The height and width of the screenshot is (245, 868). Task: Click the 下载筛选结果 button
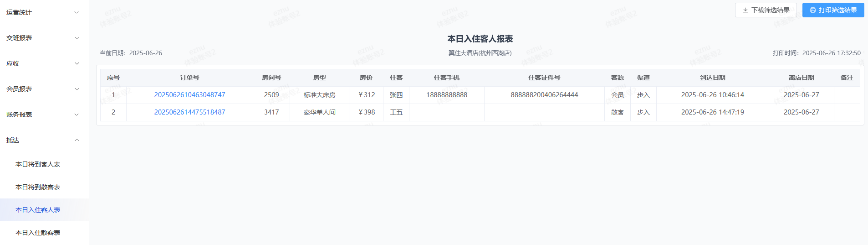766,10
